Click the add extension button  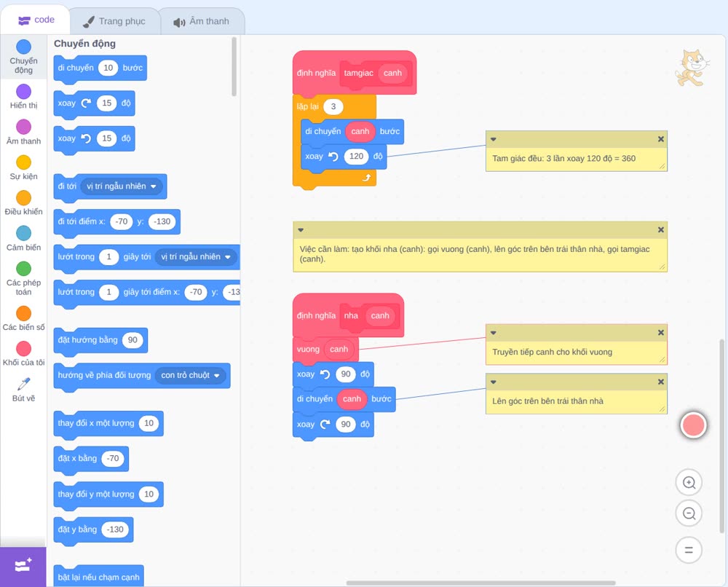click(23, 566)
